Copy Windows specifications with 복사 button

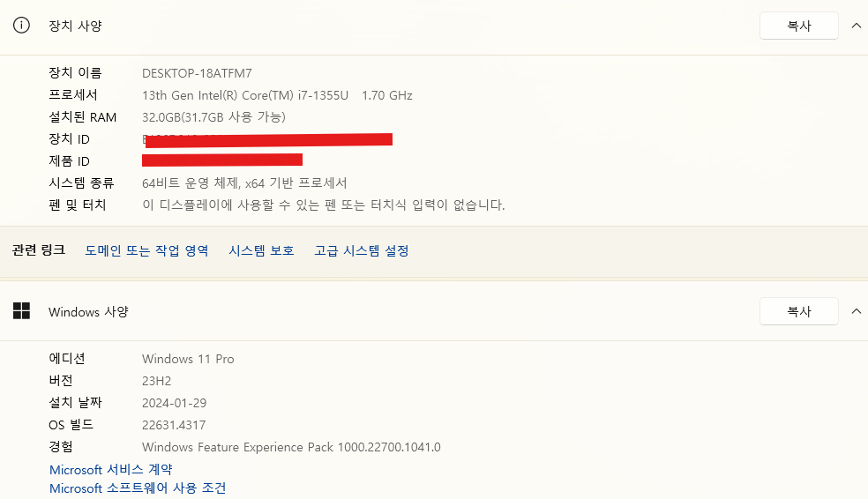coord(799,311)
